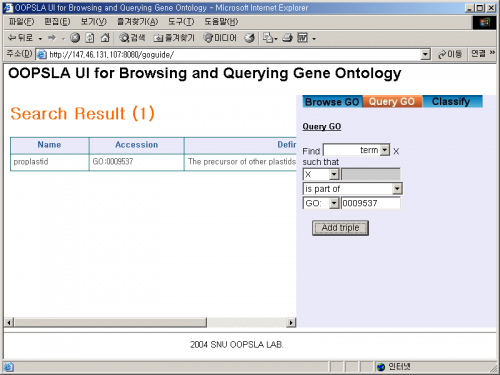Click the horizontal scrollbar right arrow
Screen dimensions: 500x375
(291, 322)
